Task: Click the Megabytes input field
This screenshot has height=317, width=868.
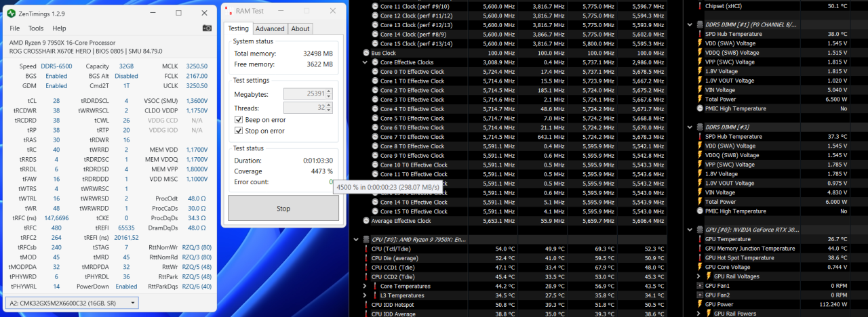Action: pos(308,94)
